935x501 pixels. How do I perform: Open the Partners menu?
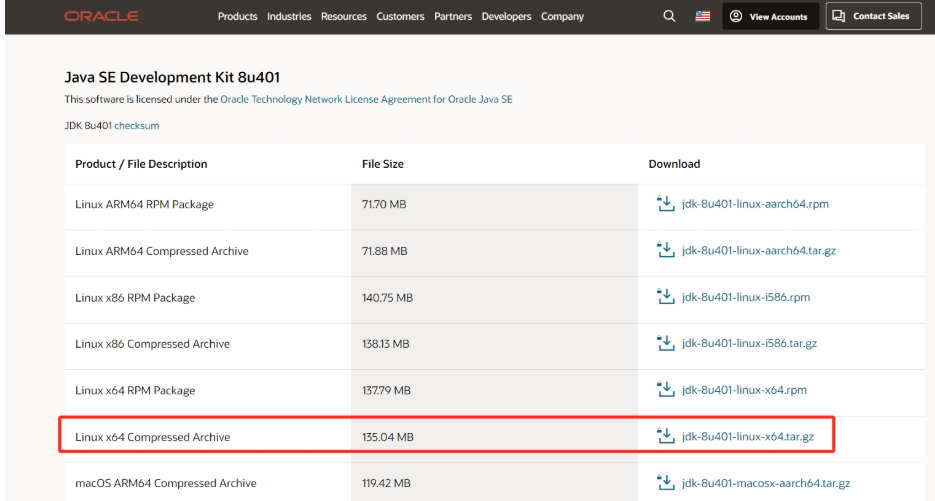click(x=453, y=17)
